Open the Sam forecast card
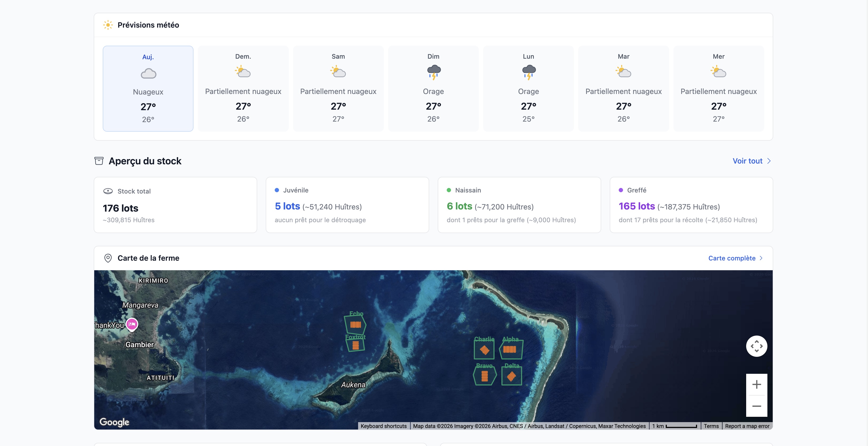868x446 pixels. click(338, 89)
